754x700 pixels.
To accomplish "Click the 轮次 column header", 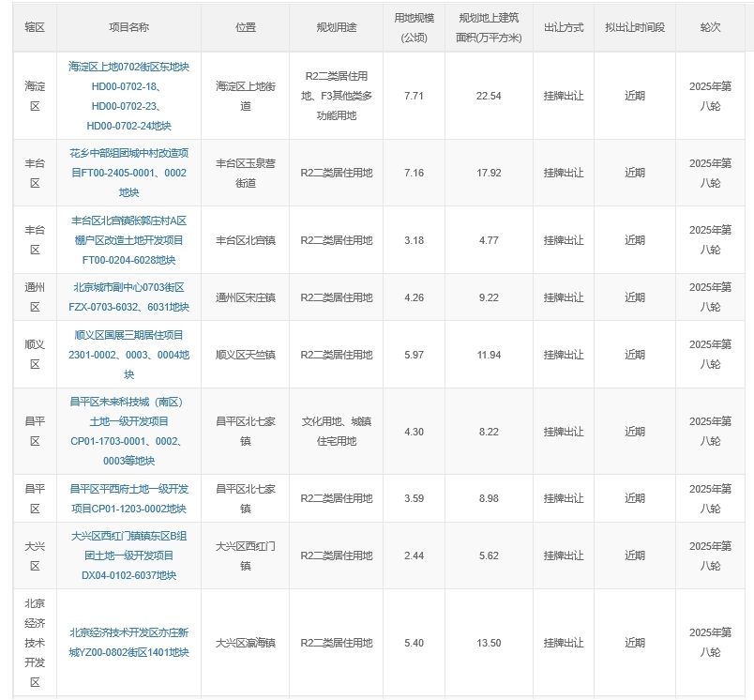I will tap(710, 28).
